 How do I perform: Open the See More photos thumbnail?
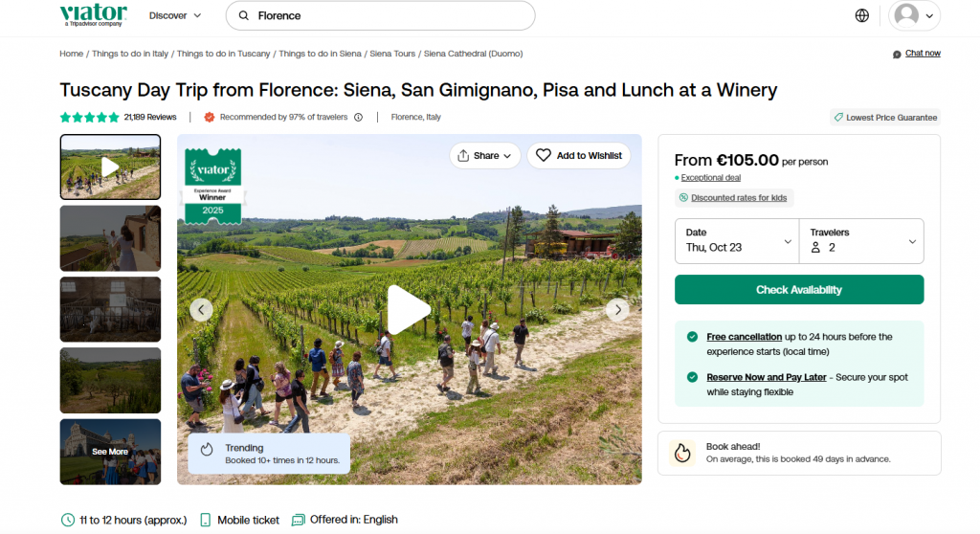coord(110,452)
